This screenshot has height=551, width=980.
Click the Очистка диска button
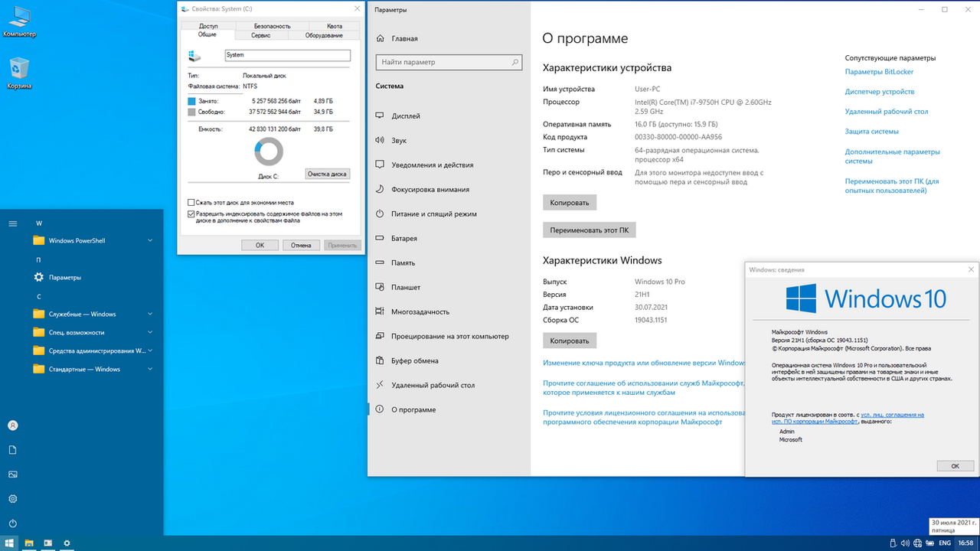pos(327,174)
